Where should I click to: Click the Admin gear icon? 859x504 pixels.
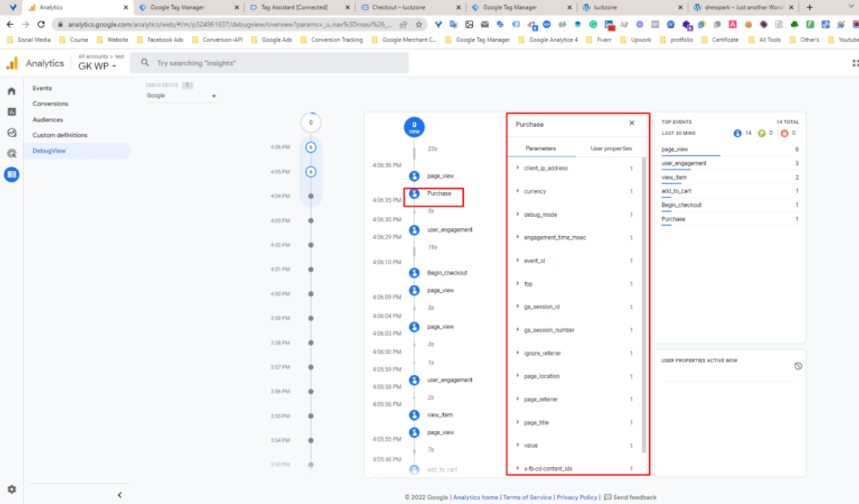11,489
